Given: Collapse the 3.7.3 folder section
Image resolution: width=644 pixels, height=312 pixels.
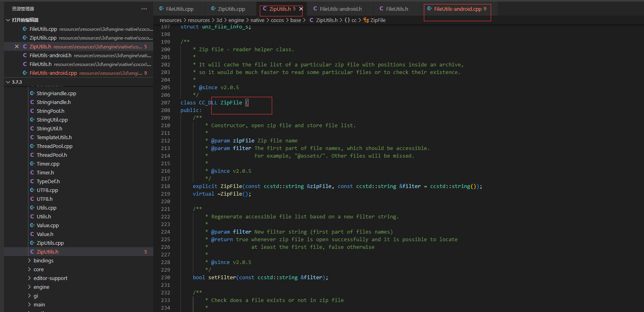Looking at the screenshot, I should pyautogui.click(x=8, y=82).
